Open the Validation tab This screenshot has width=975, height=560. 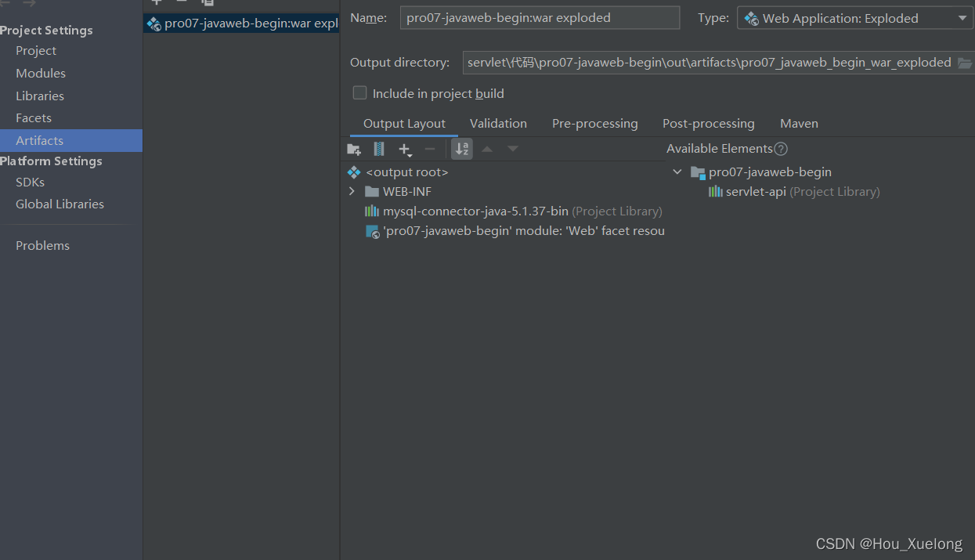click(x=498, y=123)
